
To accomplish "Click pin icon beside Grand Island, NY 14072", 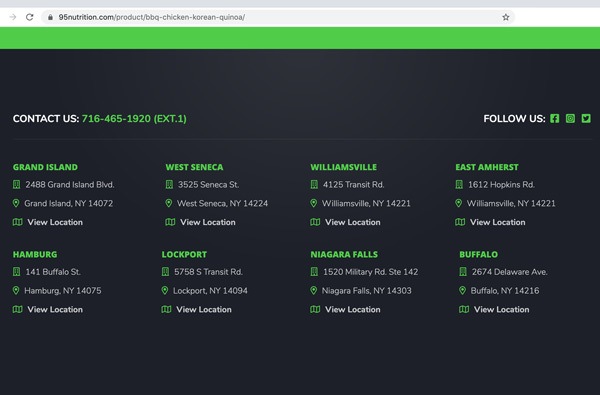I will [16, 203].
